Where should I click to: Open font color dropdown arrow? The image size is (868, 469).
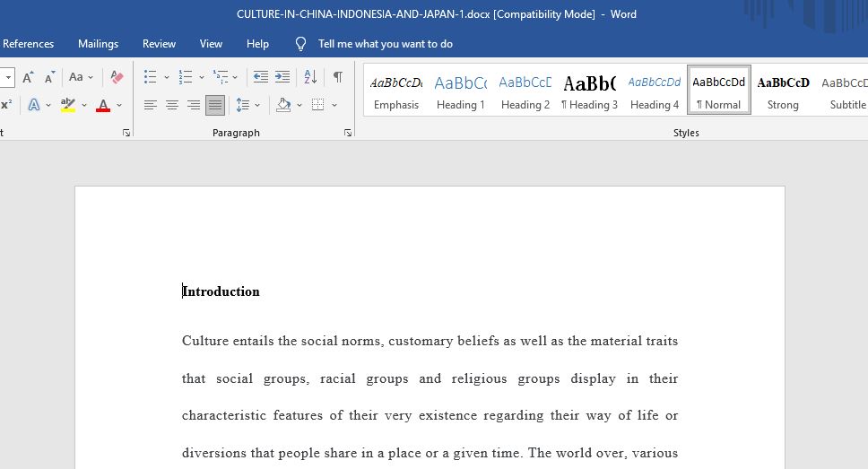119,105
